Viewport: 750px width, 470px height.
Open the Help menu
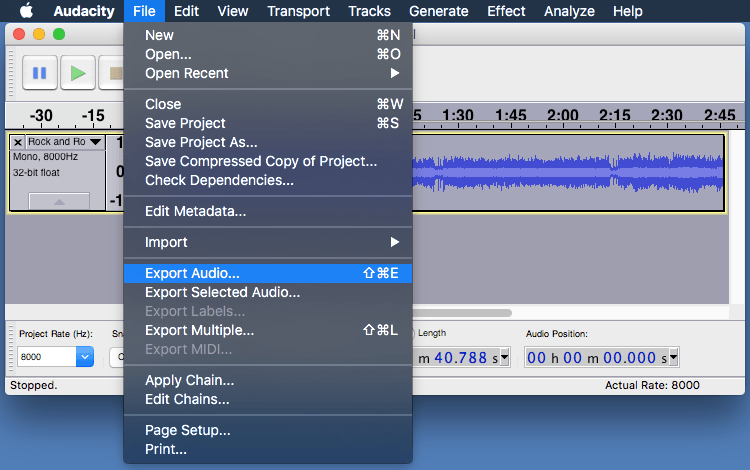click(x=628, y=11)
